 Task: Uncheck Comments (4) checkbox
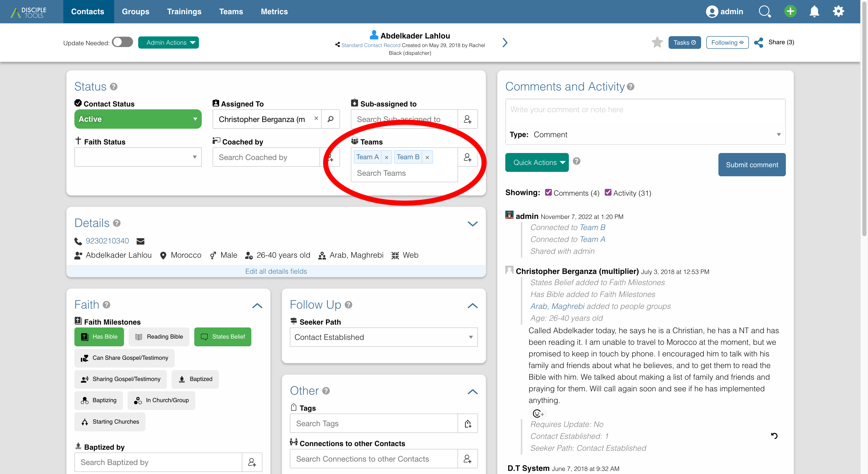548,193
